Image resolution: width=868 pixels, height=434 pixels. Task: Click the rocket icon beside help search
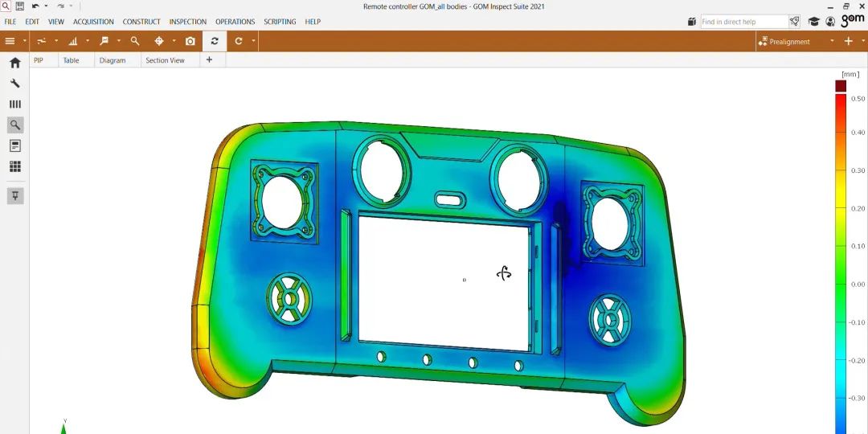point(794,22)
